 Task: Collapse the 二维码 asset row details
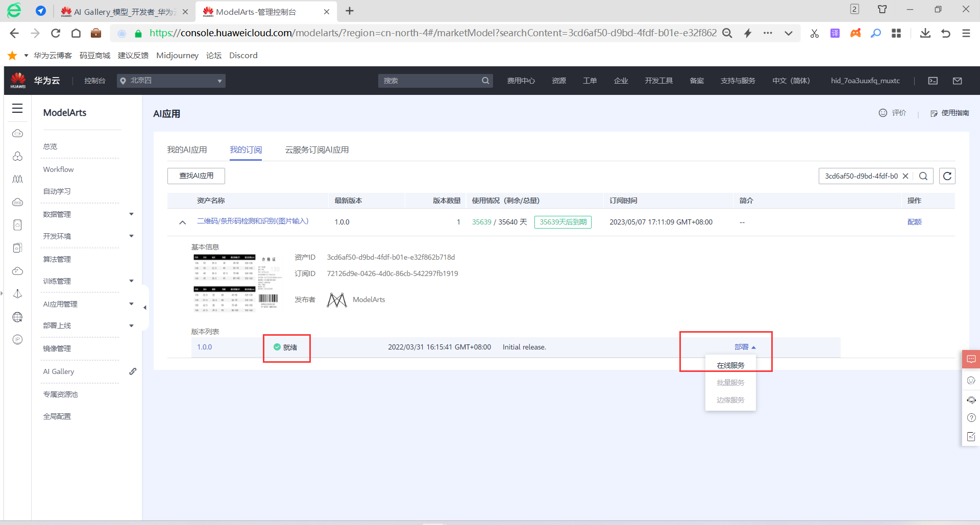(182, 222)
